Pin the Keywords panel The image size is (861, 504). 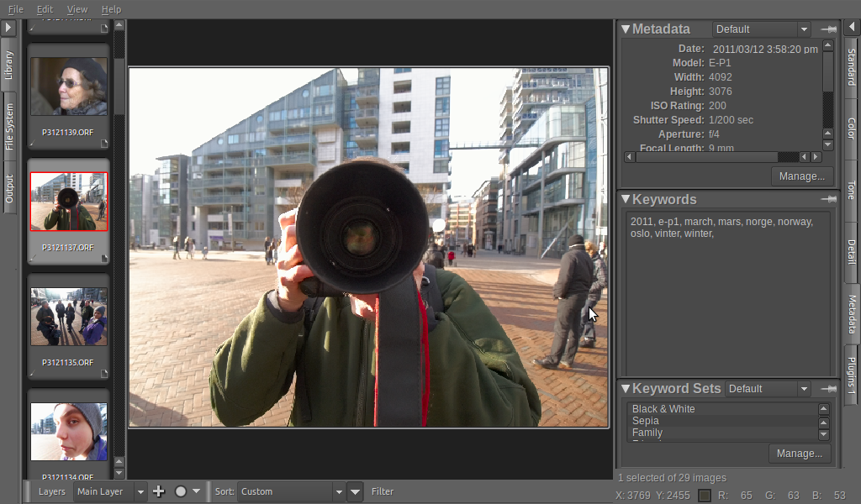click(828, 200)
